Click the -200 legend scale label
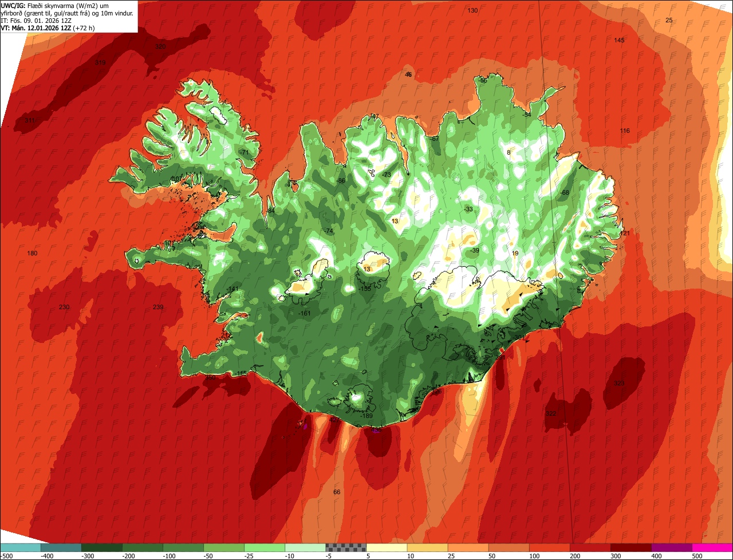The height and width of the screenshot is (560, 733). [x=128, y=556]
